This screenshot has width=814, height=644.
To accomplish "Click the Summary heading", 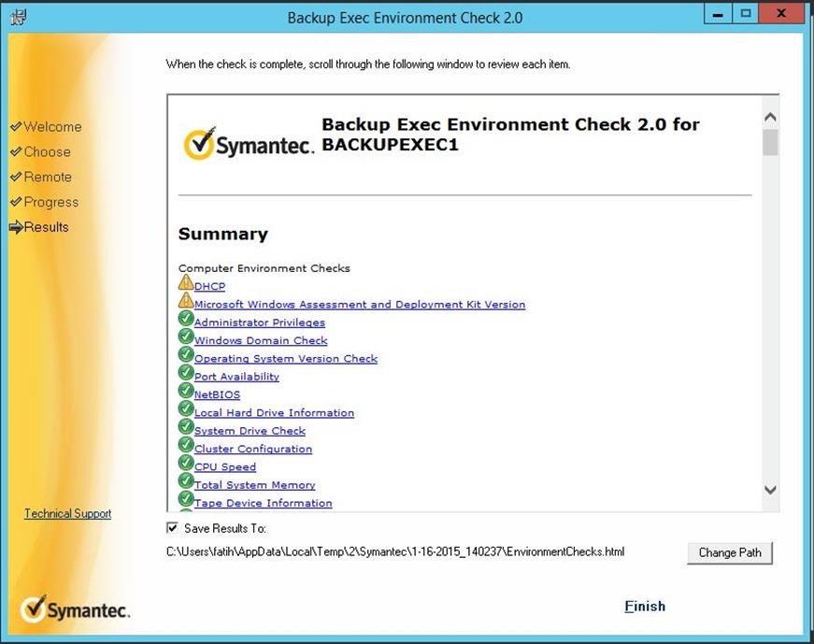I will (x=223, y=235).
